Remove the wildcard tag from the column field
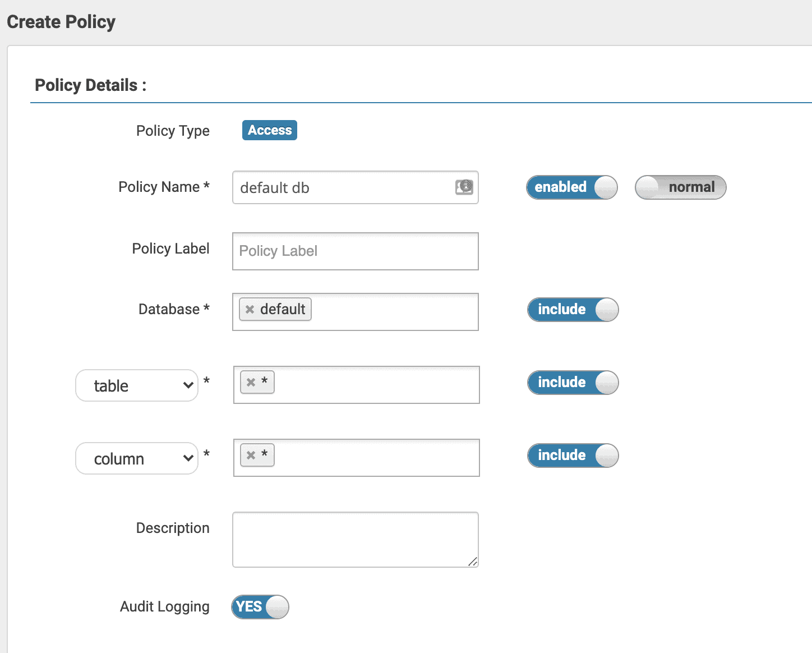The height and width of the screenshot is (653, 812). tap(251, 455)
